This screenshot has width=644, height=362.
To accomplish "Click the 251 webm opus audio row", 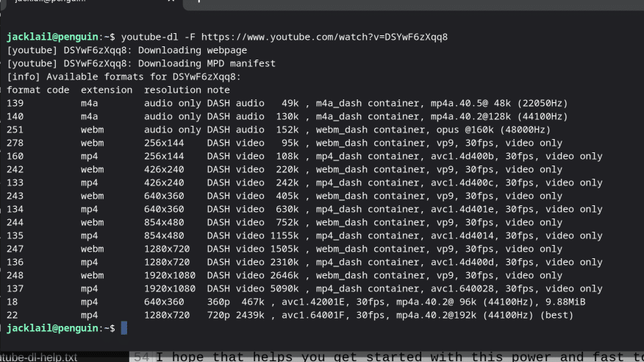I will coord(279,129).
